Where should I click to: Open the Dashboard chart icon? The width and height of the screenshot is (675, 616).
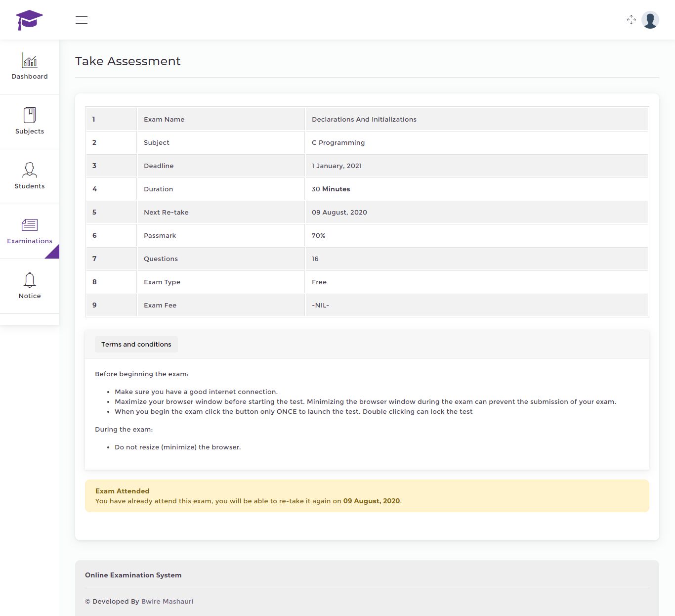click(x=30, y=61)
